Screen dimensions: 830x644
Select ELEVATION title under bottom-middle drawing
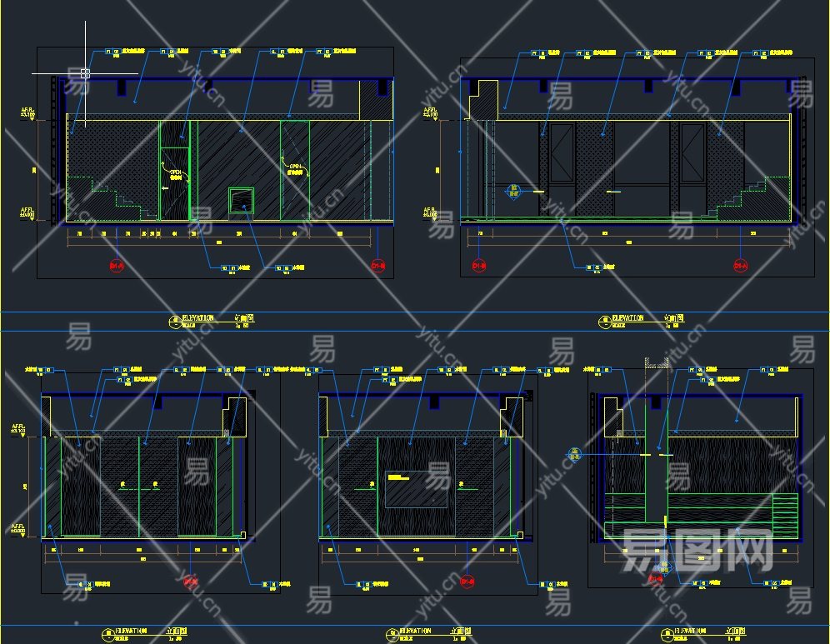415,631
